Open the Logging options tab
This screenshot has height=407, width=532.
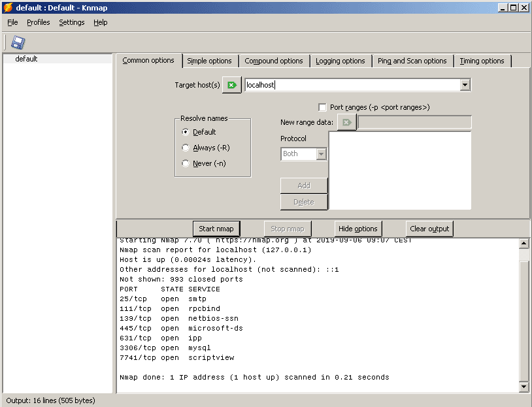pyautogui.click(x=340, y=61)
